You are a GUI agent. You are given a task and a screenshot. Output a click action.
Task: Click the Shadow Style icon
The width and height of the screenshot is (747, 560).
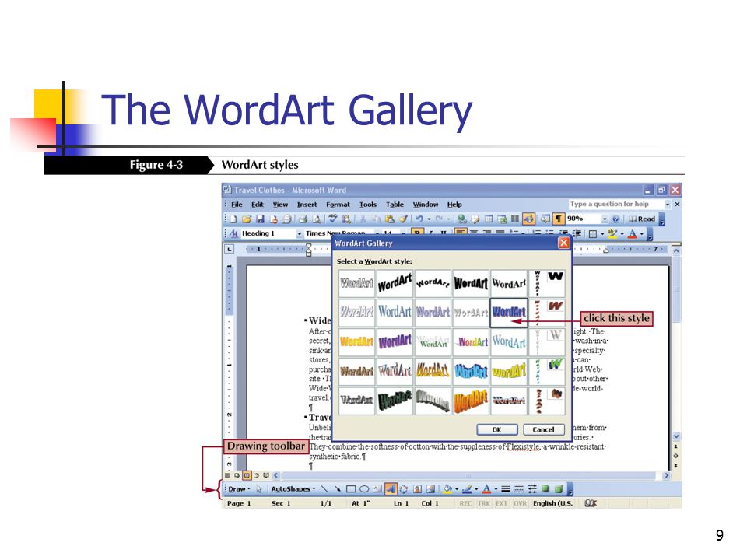[545, 488]
